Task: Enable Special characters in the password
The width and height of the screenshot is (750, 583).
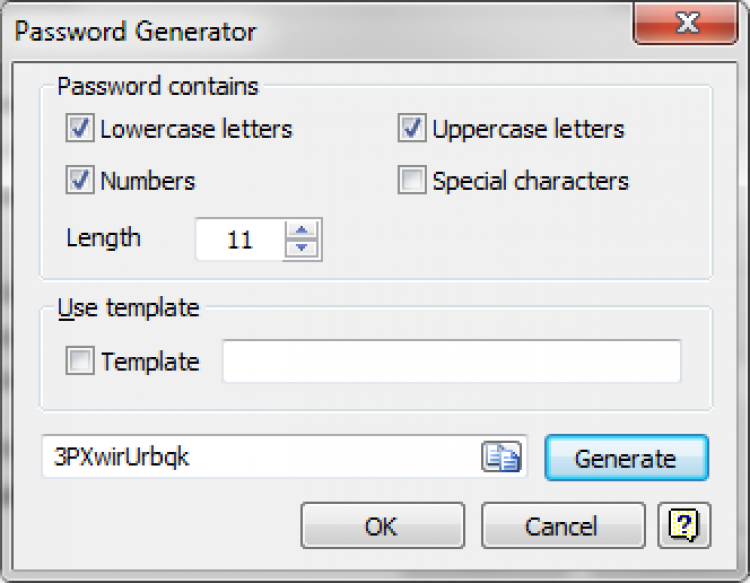Action: (x=411, y=181)
